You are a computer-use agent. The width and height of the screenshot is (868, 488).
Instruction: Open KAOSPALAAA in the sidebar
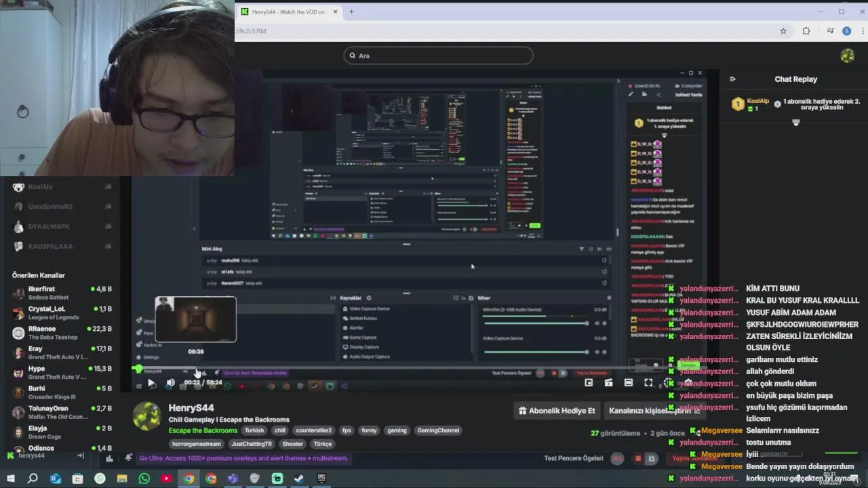pyautogui.click(x=61, y=246)
